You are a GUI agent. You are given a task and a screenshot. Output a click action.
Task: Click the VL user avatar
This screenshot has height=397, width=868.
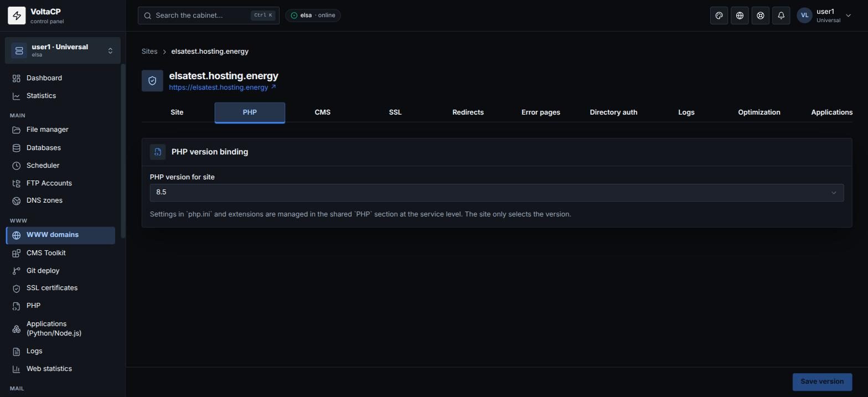[804, 16]
